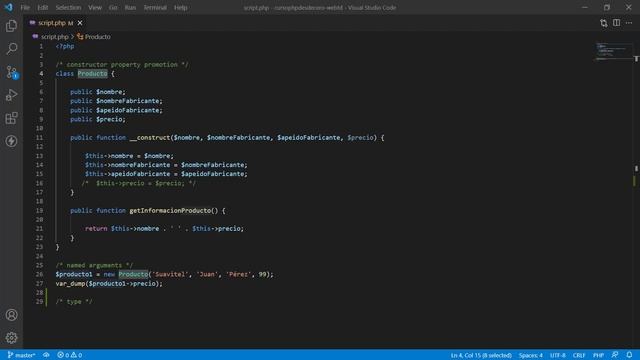Click the master branch indicator
This screenshot has width=640, height=360.
pos(21,355)
